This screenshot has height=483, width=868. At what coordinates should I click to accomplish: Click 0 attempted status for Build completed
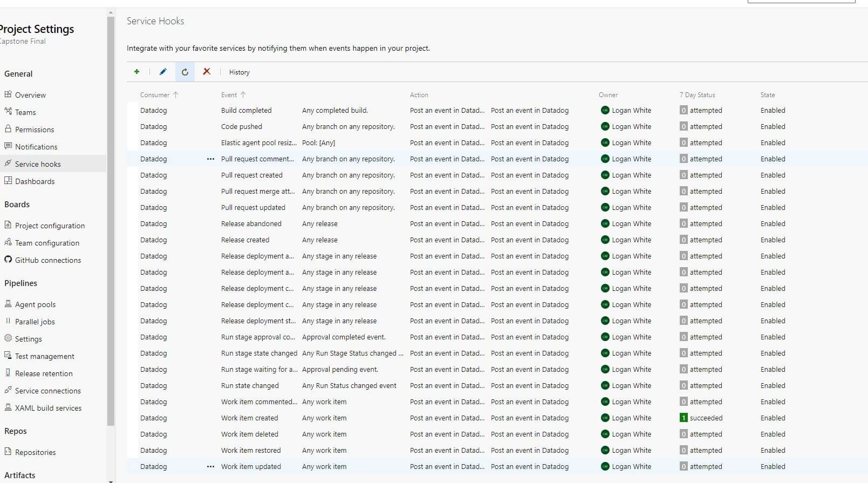point(701,110)
